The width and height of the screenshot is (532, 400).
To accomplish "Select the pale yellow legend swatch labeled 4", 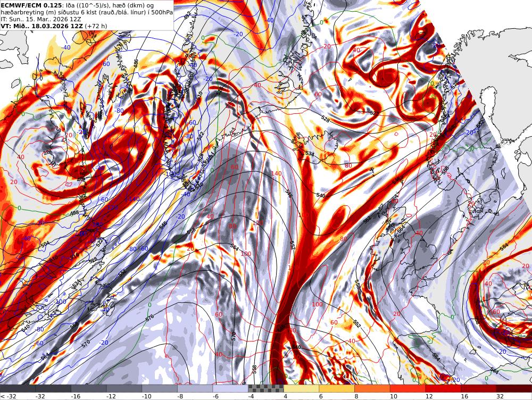I will [x=301, y=388].
